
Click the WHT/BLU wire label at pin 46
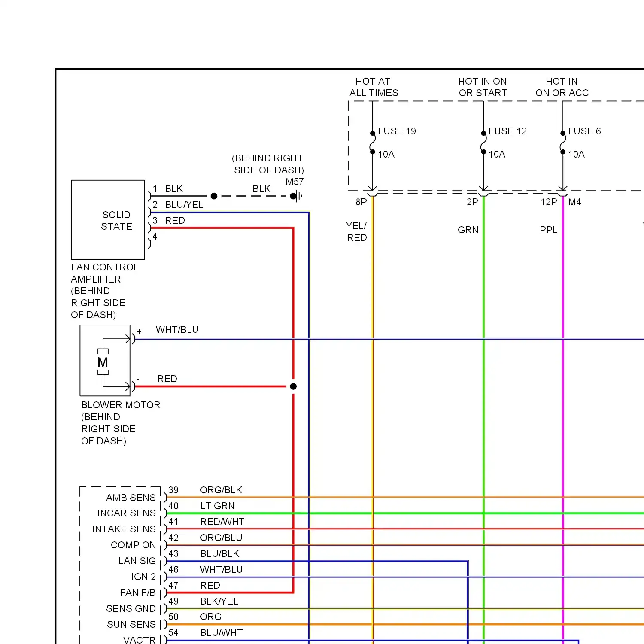[x=222, y=570]
